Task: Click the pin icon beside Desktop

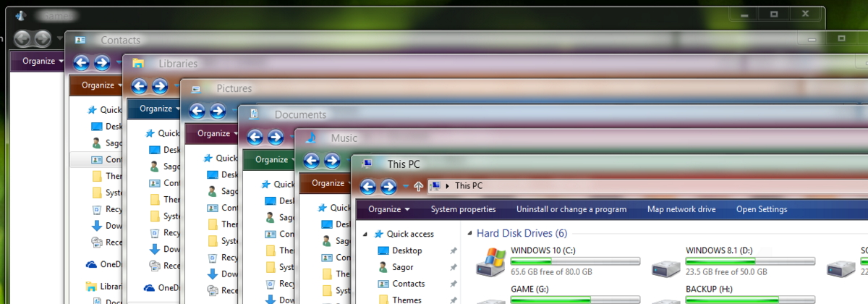Action: click(454, 251)
